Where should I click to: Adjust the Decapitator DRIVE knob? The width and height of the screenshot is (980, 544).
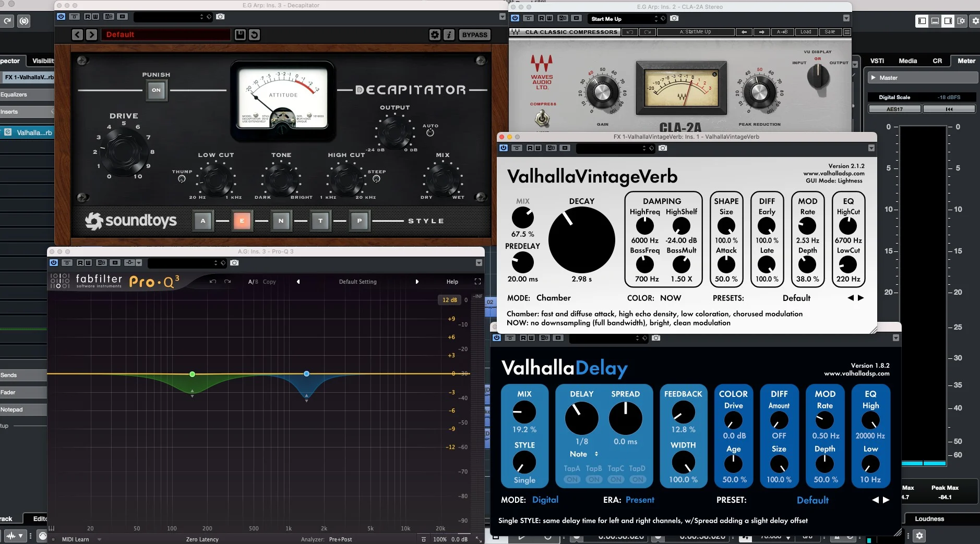click(x=124, y=151)
